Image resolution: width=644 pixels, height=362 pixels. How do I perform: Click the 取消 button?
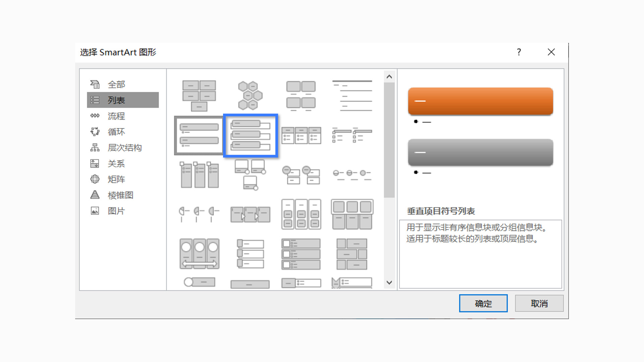[x=539, y=303]
